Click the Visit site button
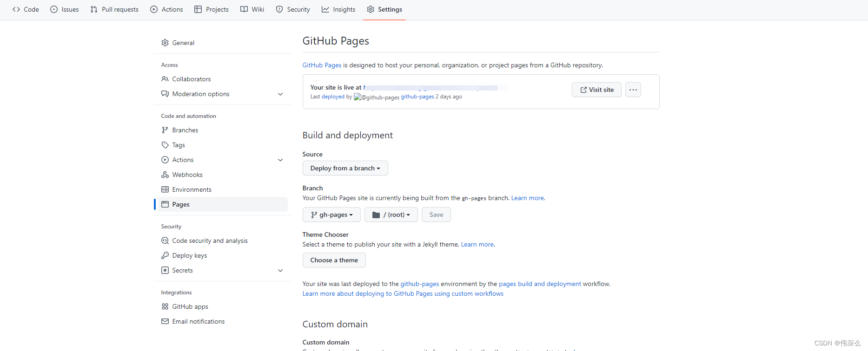 596,90
